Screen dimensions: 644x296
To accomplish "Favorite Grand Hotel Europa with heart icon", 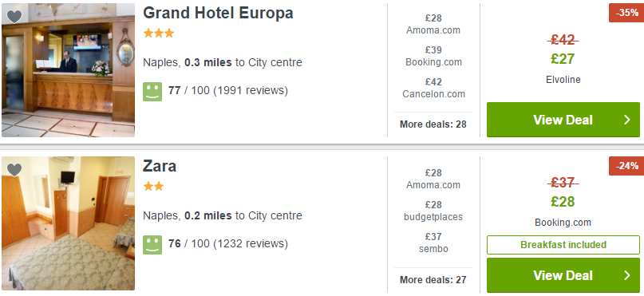I will [14, 17].
